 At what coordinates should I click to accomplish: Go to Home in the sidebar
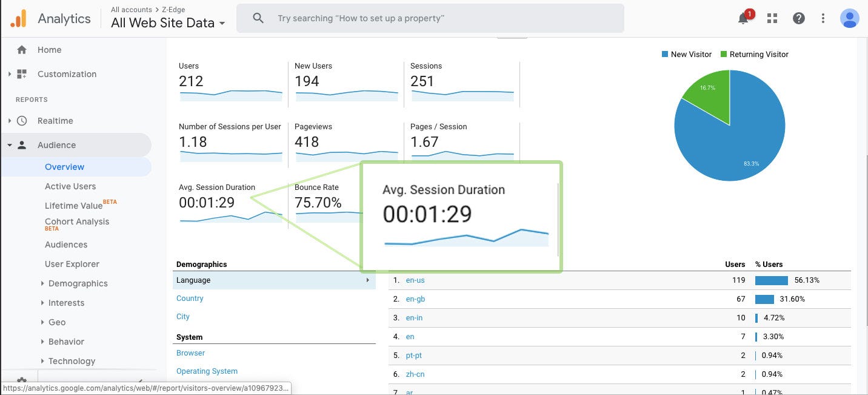click(x=49, y=50)
